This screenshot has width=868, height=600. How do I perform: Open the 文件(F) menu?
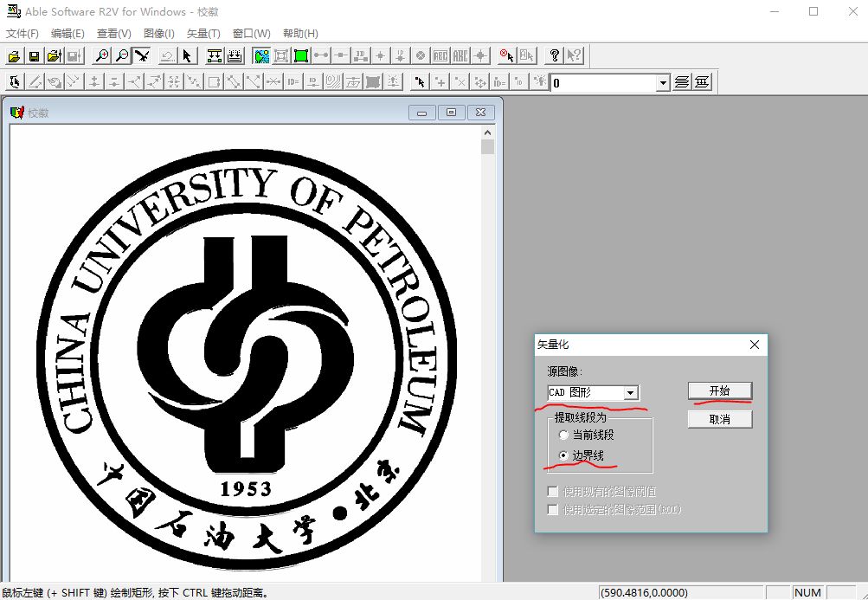[x=23, y=33]
